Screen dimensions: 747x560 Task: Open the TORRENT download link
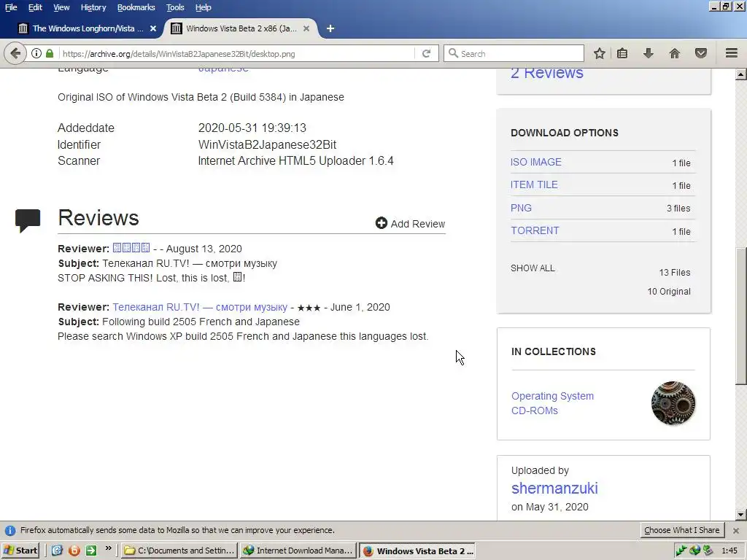(x=535, y=230)
